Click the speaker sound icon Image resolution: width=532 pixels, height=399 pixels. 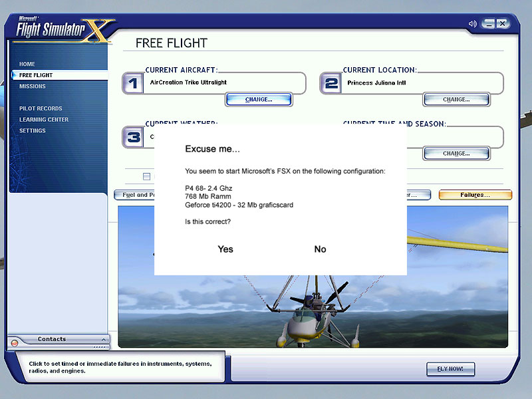[x=473, y=24]
